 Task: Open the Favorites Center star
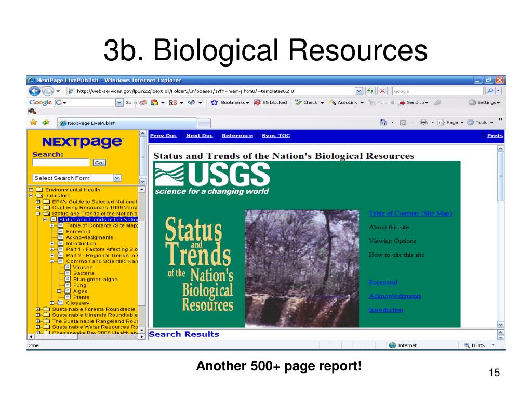coord(33,122)
